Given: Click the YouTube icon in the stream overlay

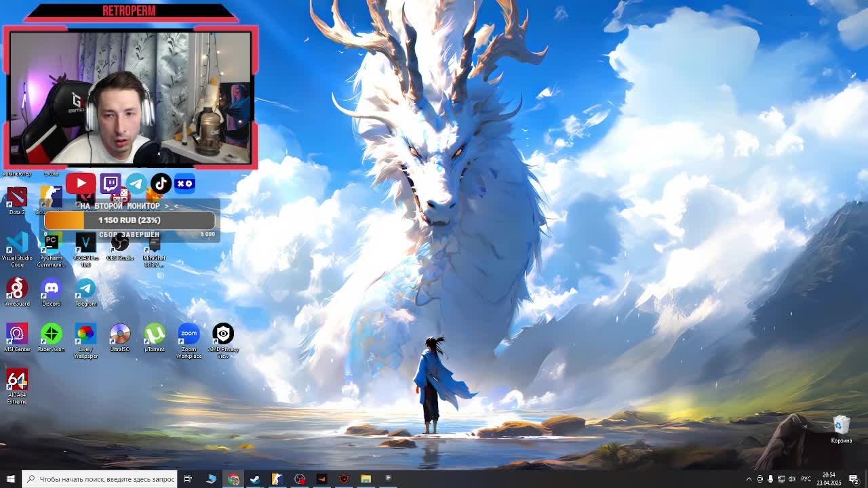Looking at the screenshot, I should coord(81,183).
